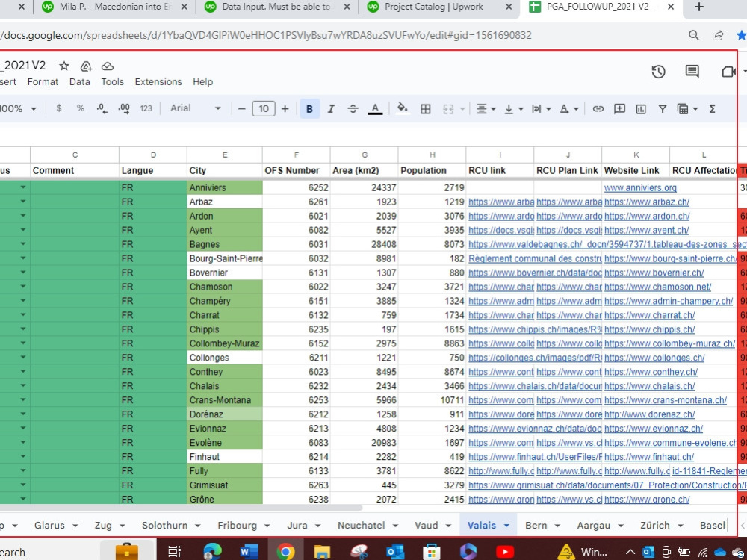Increase font size plus button

pos(285,109)
